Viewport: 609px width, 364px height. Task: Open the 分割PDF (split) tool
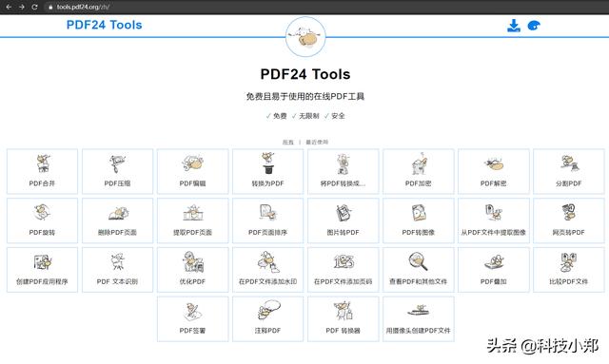(x=569, y=171)
